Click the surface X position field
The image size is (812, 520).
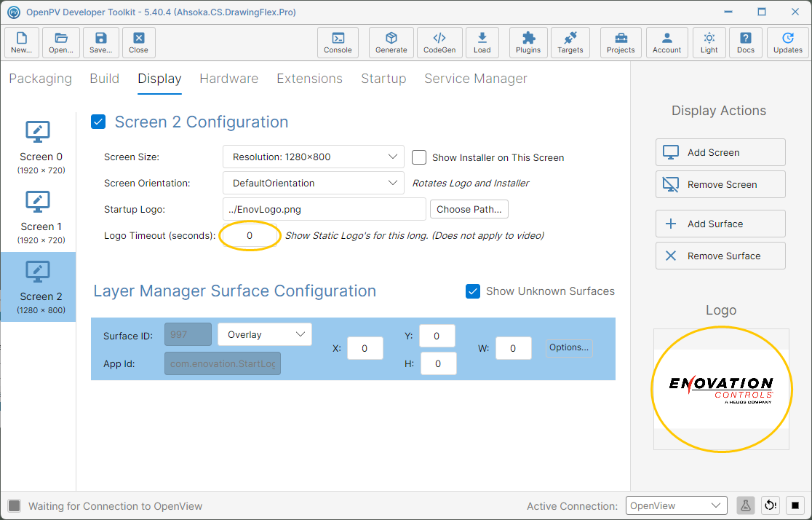point(365,348)
